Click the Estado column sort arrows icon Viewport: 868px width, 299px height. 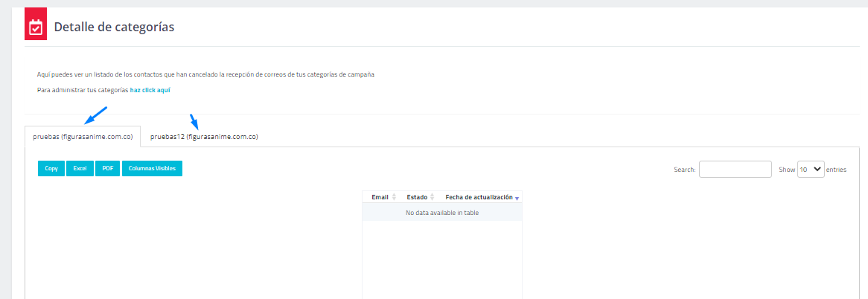[x=432, y=197]
